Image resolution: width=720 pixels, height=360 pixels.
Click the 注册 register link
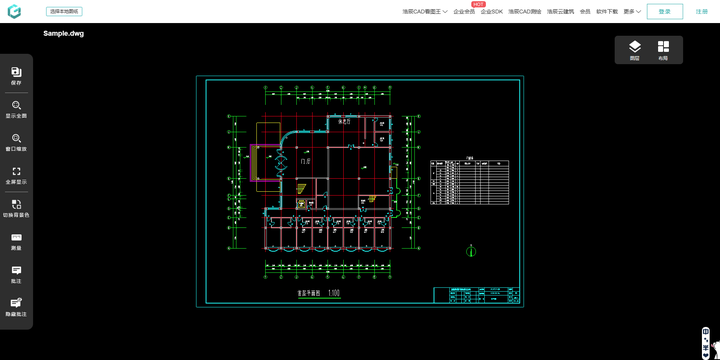coord(702,11)
